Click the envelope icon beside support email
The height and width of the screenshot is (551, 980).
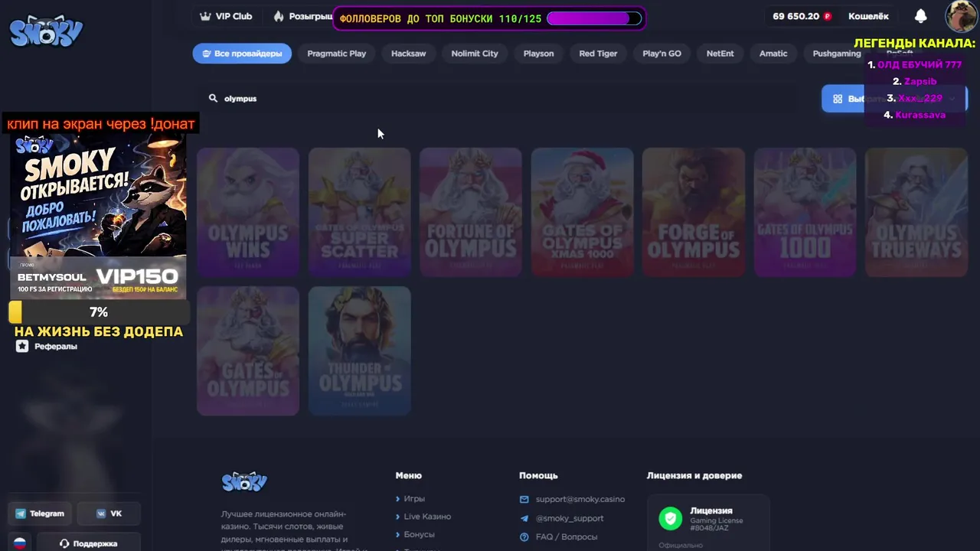pyautogui.click(x=524, y=499)
